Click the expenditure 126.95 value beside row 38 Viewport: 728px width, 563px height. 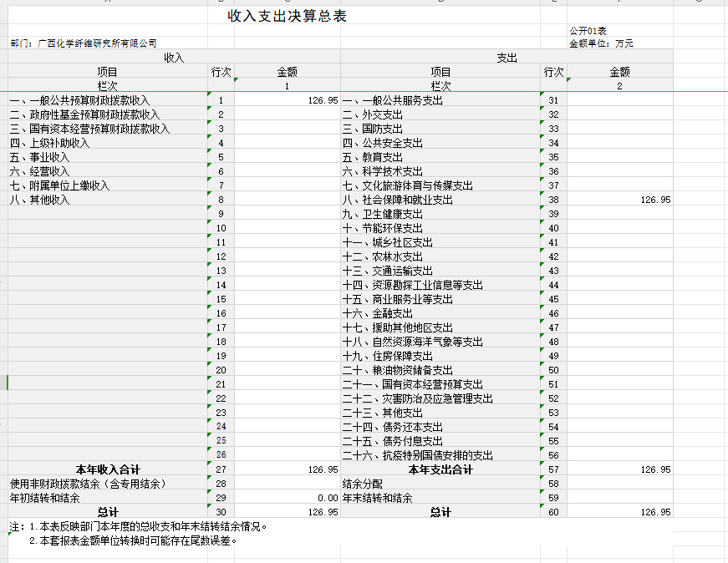[x=655, y=200]
